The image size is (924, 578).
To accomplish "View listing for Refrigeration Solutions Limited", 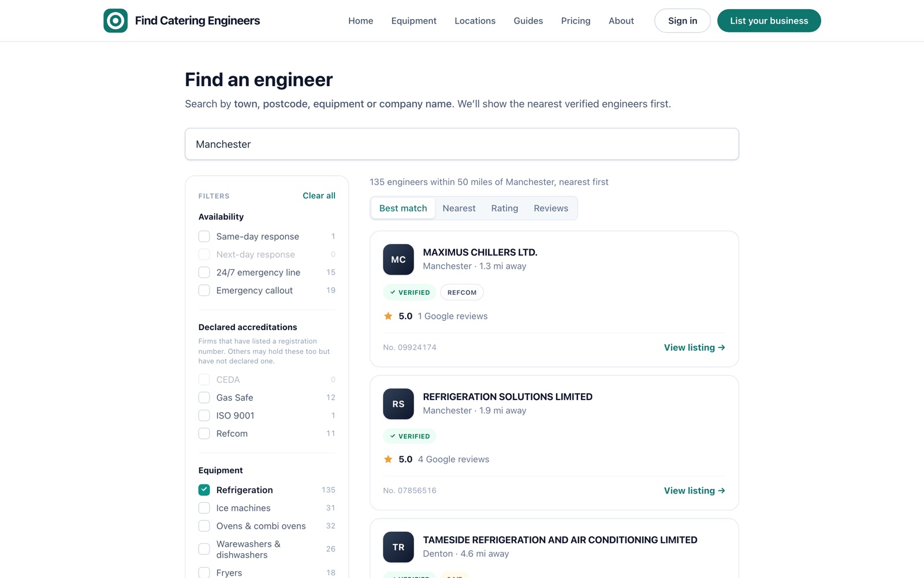I will tap(695, 491).
